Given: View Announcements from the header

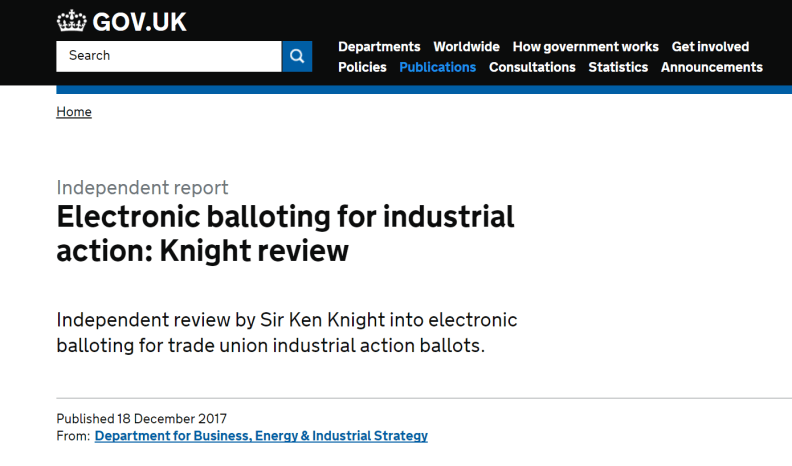Looking at the screenshot, I should (711, 68).
